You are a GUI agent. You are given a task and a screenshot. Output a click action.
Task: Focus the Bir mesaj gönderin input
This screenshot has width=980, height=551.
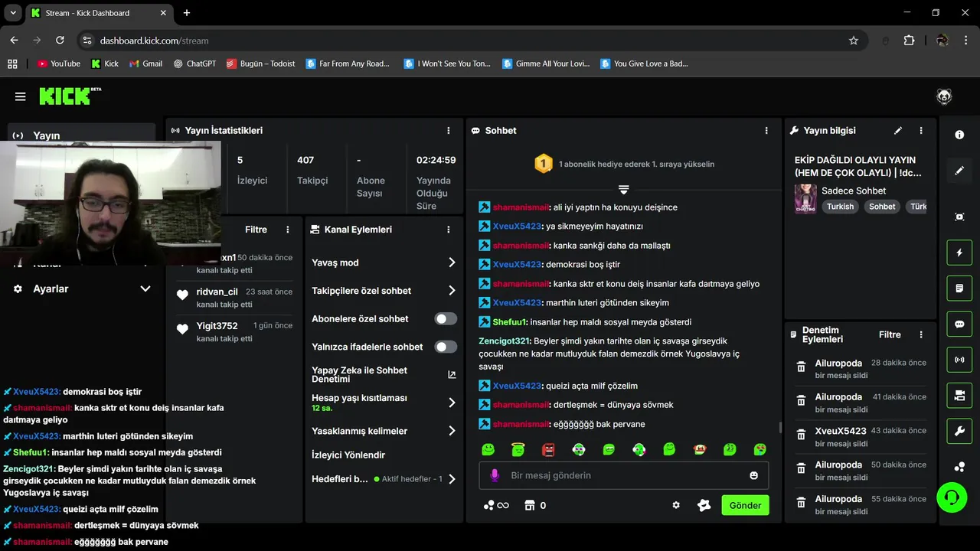point(624,475)
